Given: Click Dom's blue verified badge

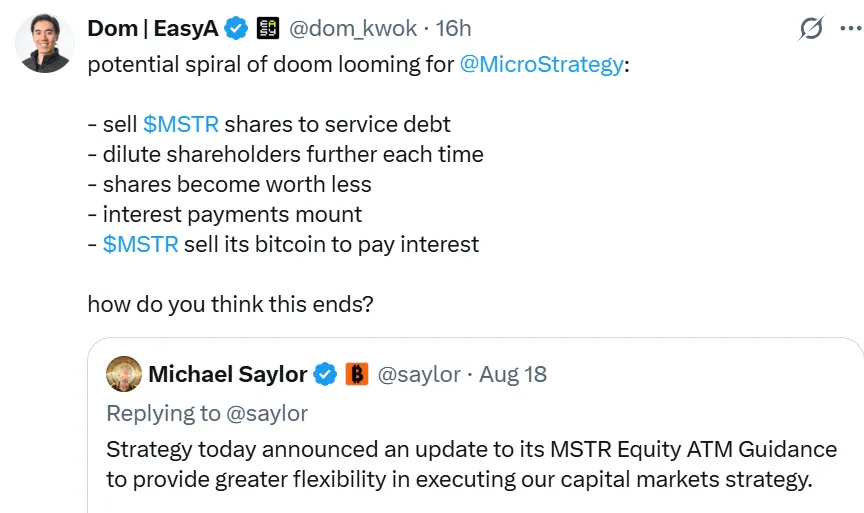Looking at the screenshot, I should point(237,29).
